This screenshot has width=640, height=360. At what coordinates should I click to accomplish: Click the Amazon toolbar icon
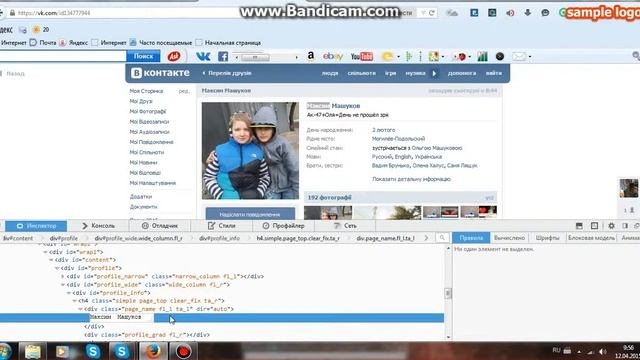click(311, 56)
